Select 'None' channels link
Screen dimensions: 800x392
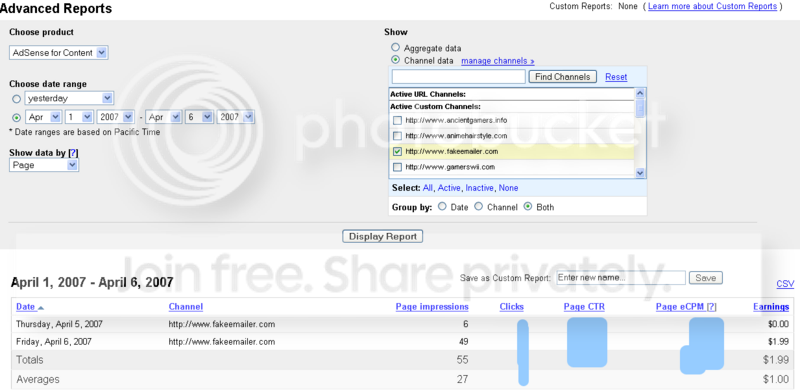(x=508, y=188)
